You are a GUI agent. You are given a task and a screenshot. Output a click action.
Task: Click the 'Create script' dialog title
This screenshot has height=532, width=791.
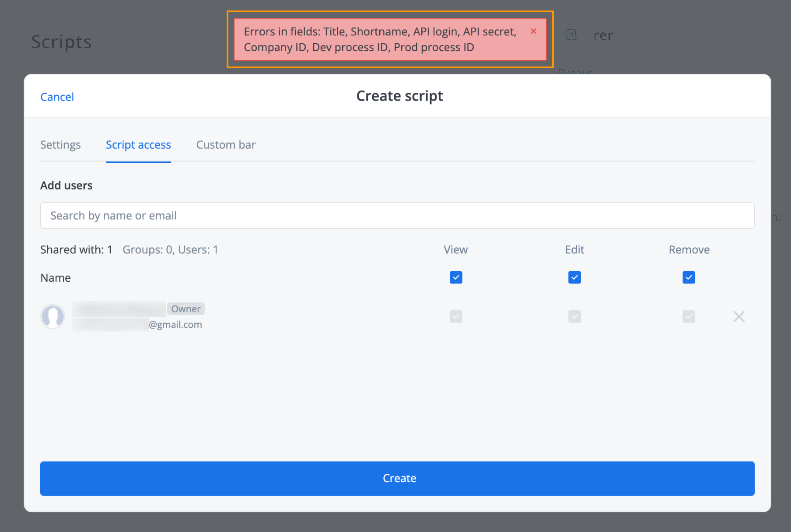tap(399, 96)
